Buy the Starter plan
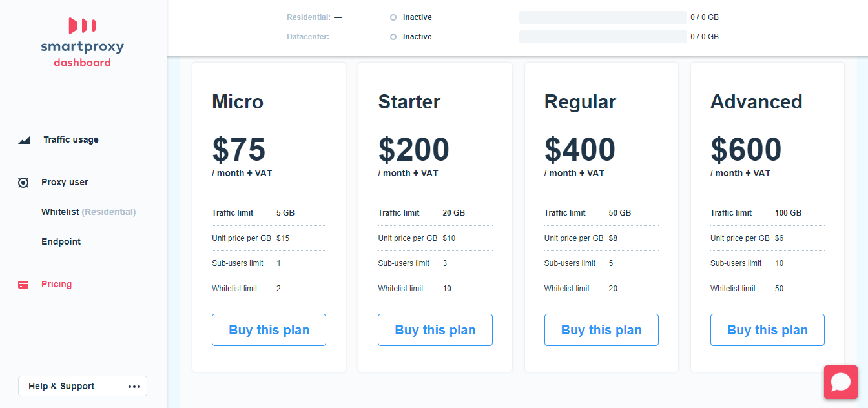Screen dimensions: 868x408 tap(435, 329)
